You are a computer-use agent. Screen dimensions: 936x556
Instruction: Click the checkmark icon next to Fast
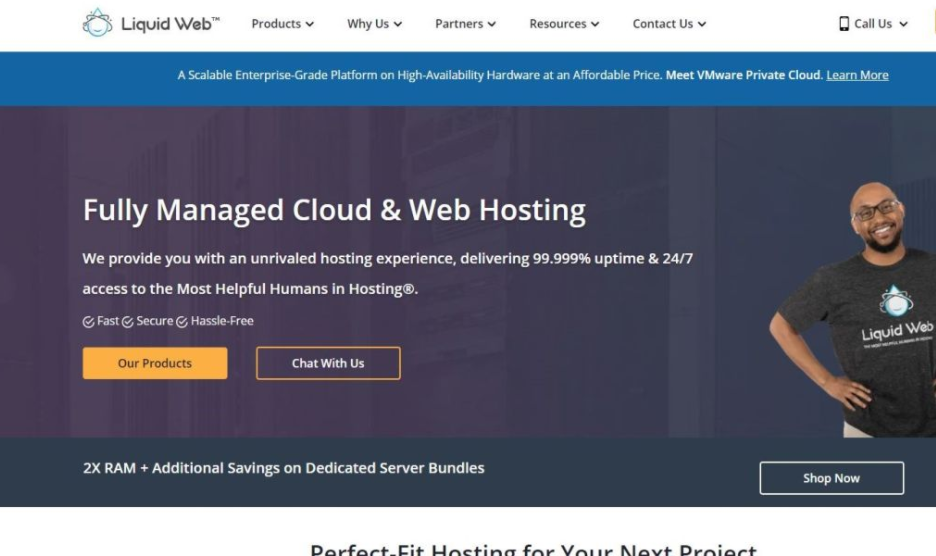[x=88, y=322]
